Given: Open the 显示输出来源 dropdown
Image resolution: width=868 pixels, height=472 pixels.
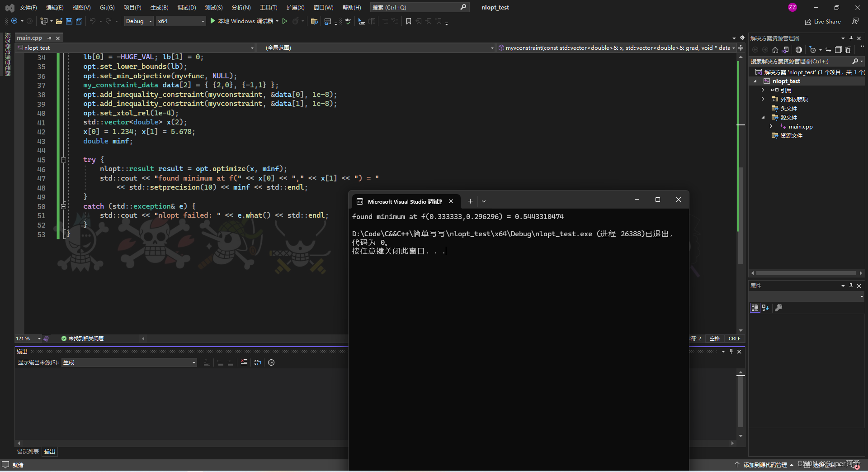Looking at the screenshot, I should coord(193,362).
